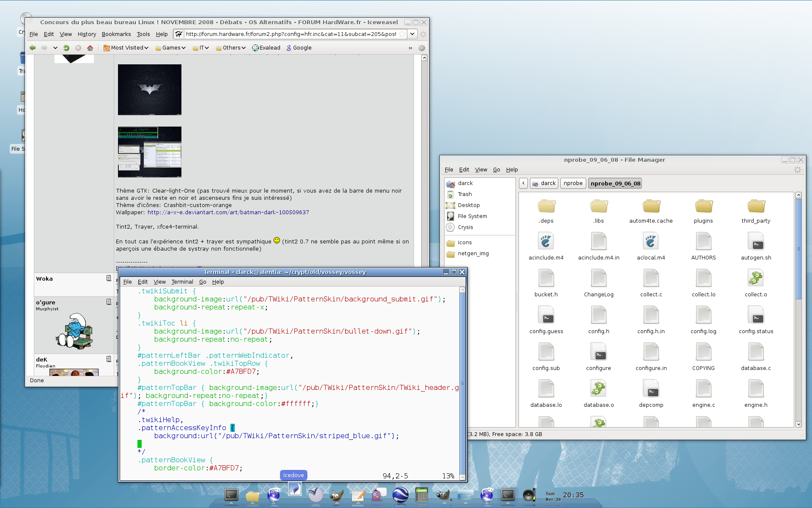Click the nprobe path bar button
812x508 pixels.
pos(573,183)
